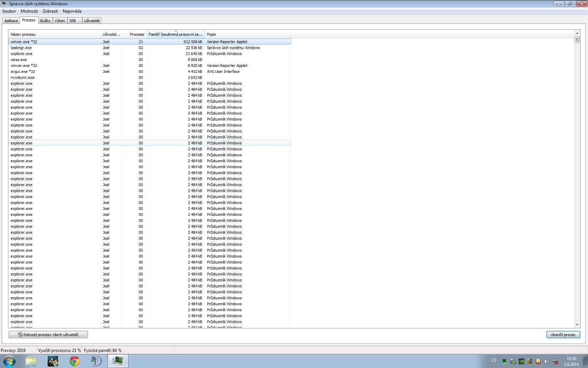Click the AVG User Interface description
This screenshot has width=588, height=368.
point(223,71)
